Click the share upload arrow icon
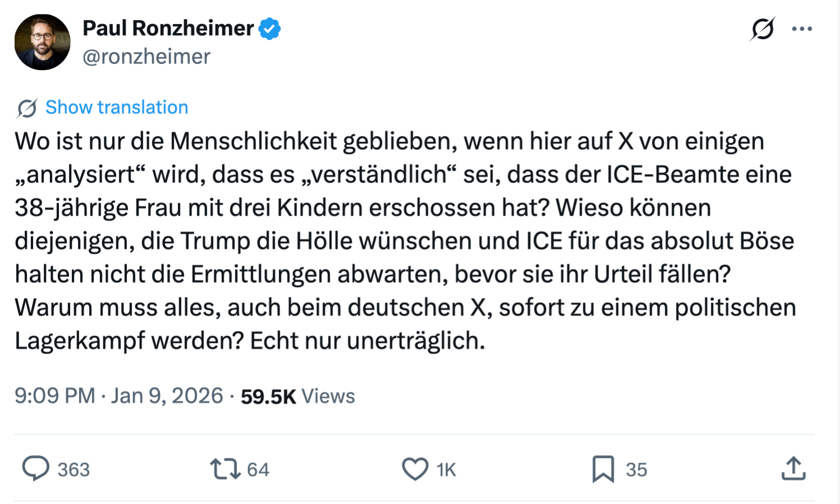This screenshot has width=840, height=504. coord(793,469)
